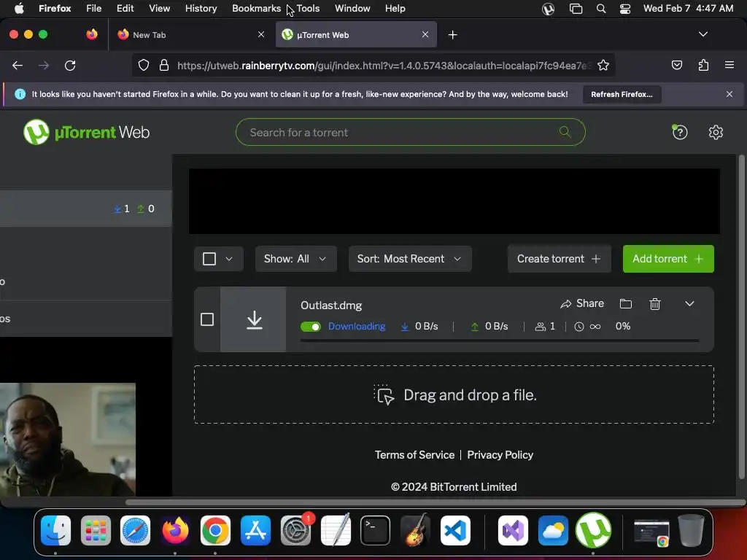Tick the select-all torrents checkbox

[209, 259]
